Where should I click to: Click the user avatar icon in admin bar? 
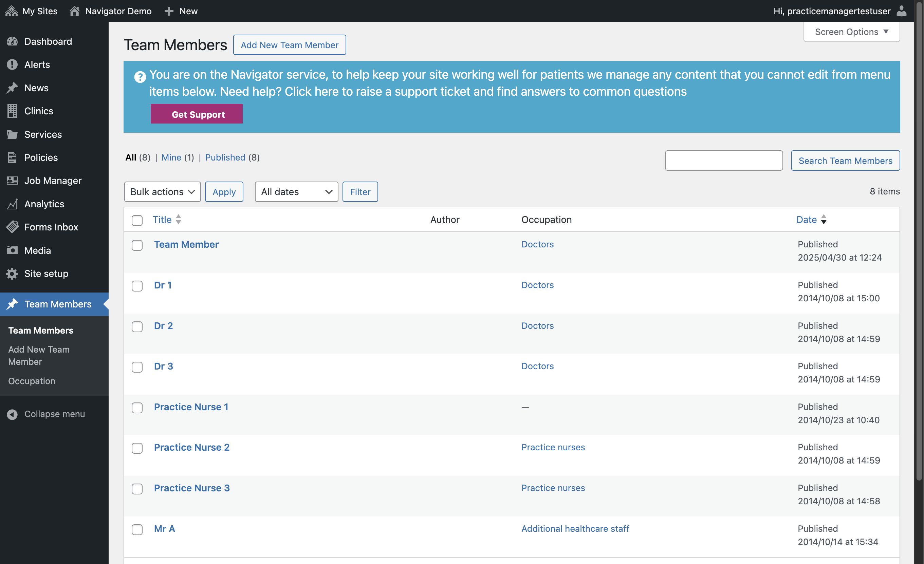[x=902, y=11]
